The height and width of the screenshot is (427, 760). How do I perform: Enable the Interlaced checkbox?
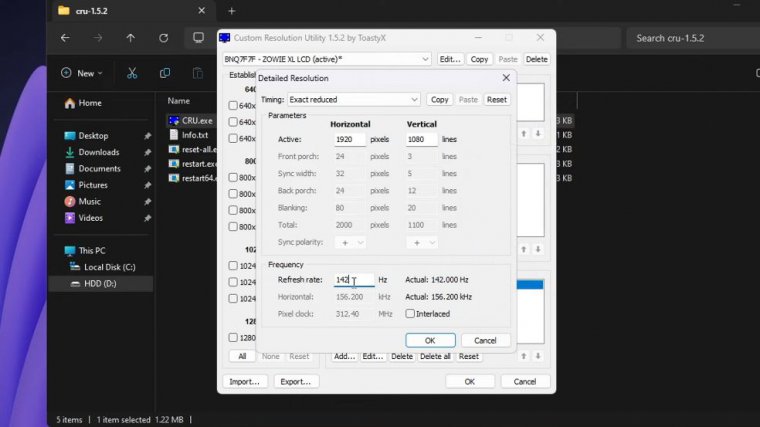pyautogui.click(x=411, y=313)
